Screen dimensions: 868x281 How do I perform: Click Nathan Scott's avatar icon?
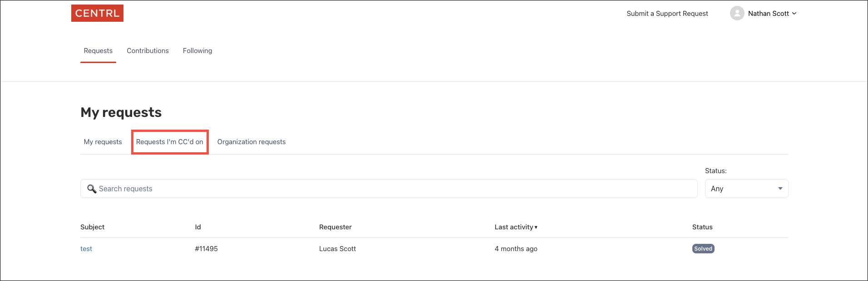[x=737, y=13]
